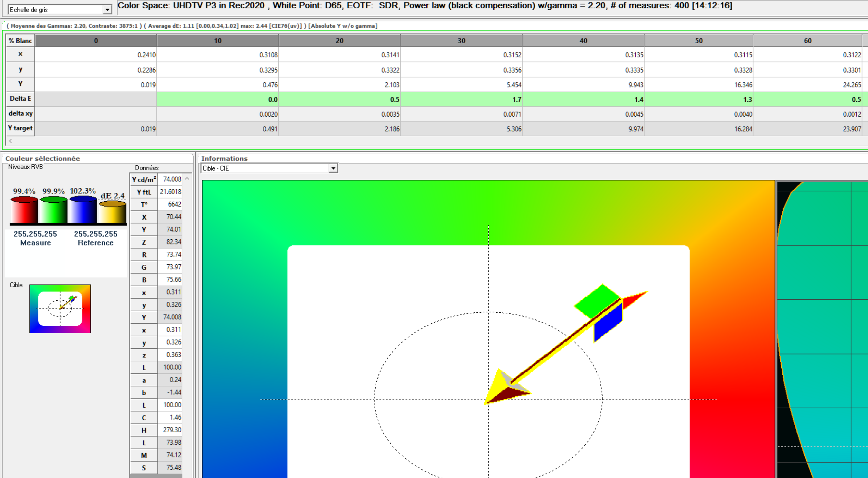The width and height of the screenshot is (868, 478).
Task: Click the blue RGB level cylinder
Action: pos(83,210)
